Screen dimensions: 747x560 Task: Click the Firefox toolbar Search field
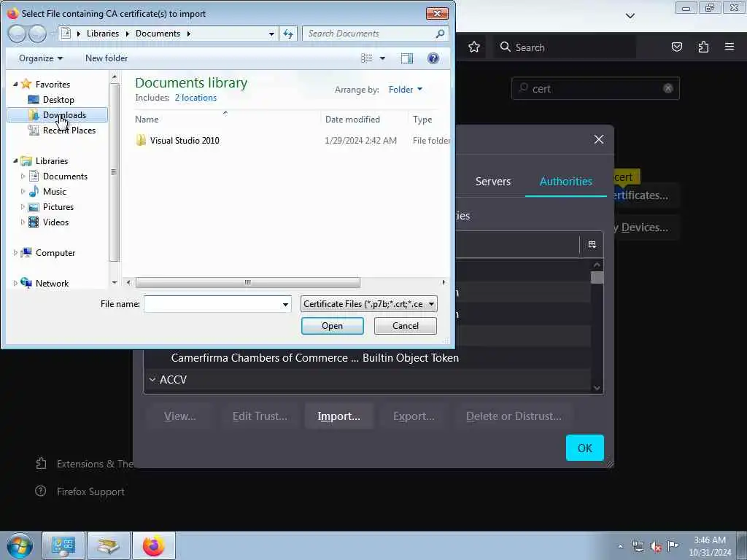(x=565, y=47)
